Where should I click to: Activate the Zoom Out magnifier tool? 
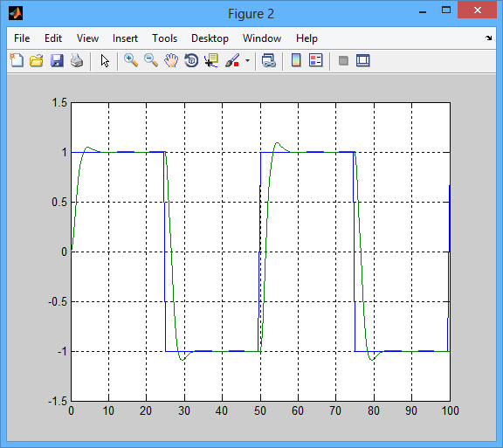point(151,60)
